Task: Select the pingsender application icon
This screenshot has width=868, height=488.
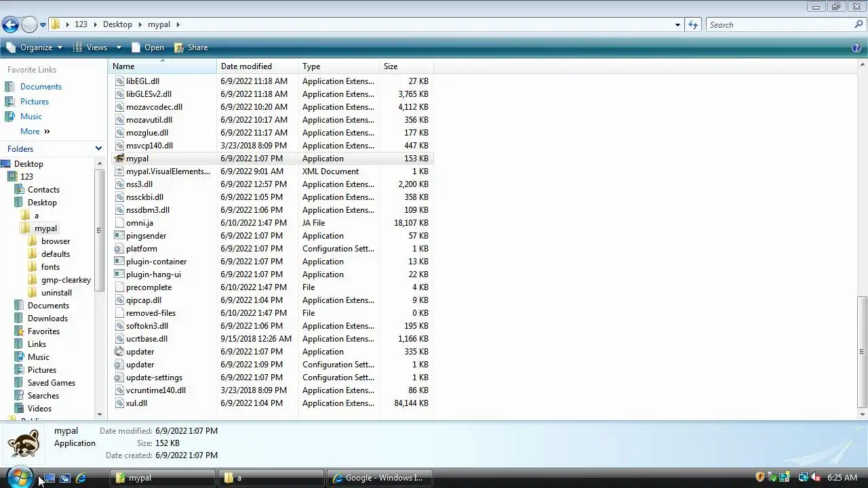Action: coord(119,236)
